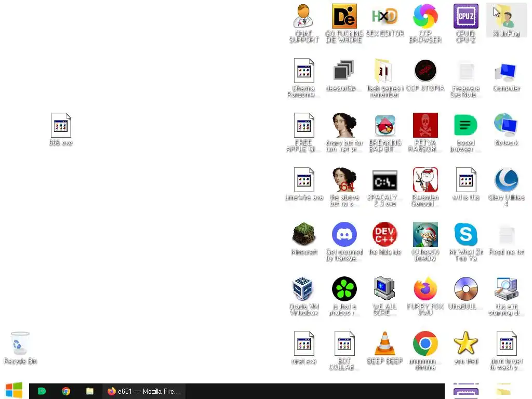Select the Oracle VM Virtualbox icon
This screenshot has height=399, width=532.
pos(303,289)
